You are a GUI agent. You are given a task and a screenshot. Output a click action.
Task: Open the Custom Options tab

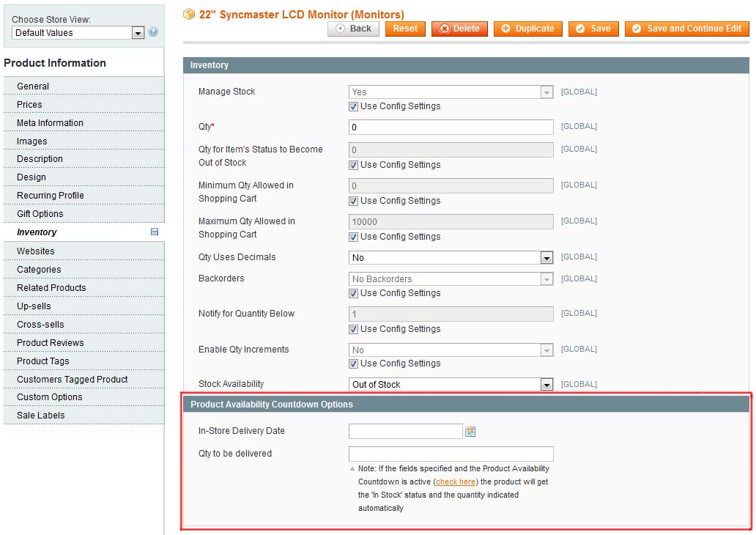(x=84, y=397)
